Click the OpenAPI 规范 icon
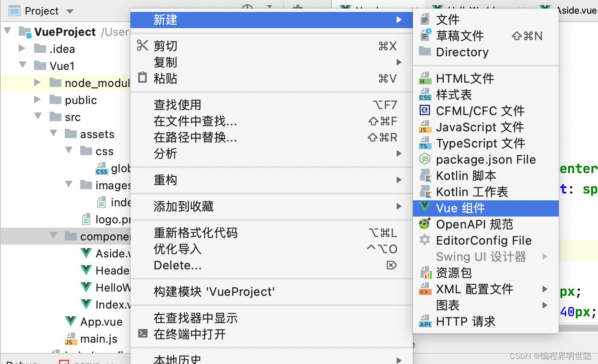598x364 pixels. [x=424, y=224]
